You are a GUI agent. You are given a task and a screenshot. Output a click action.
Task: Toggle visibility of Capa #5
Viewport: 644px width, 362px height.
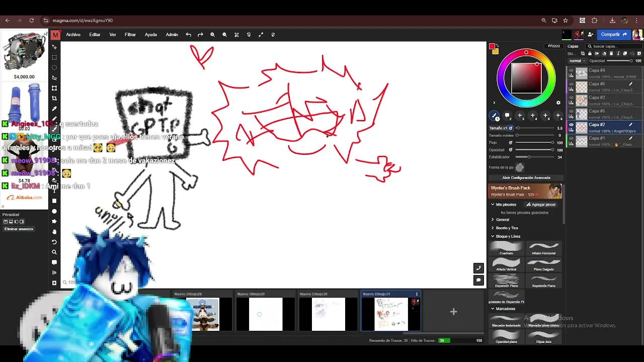[x=571, y=111]
